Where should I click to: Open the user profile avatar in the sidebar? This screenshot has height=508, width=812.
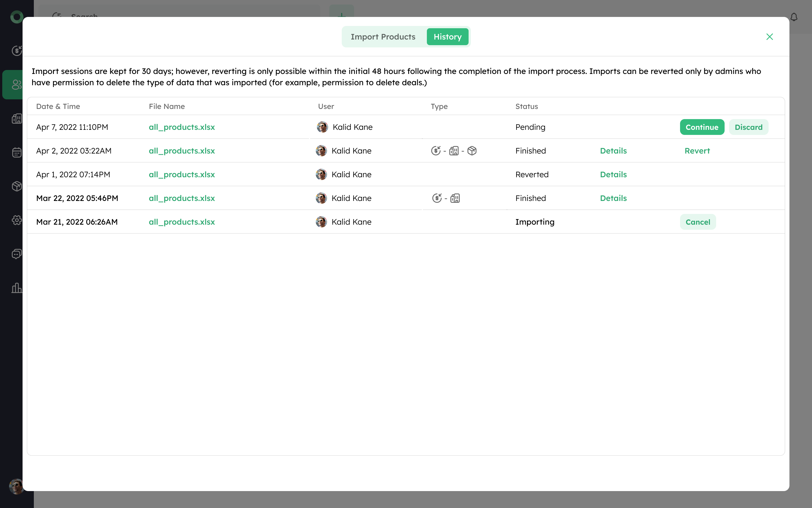coord(16,486)
